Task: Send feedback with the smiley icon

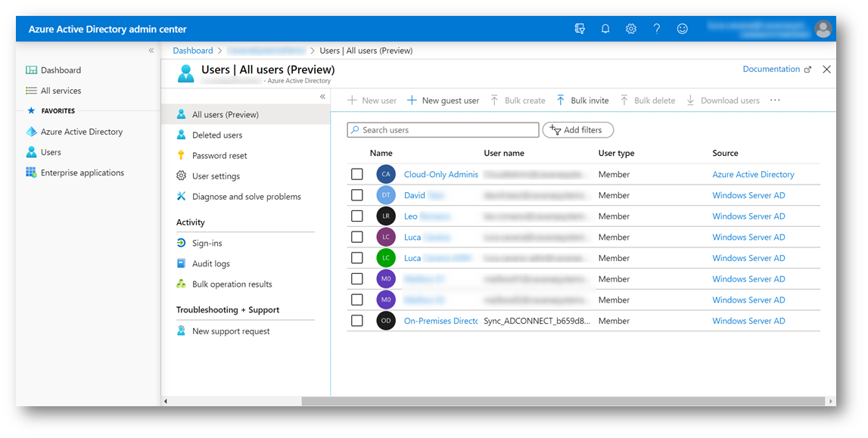Action: 682,29
